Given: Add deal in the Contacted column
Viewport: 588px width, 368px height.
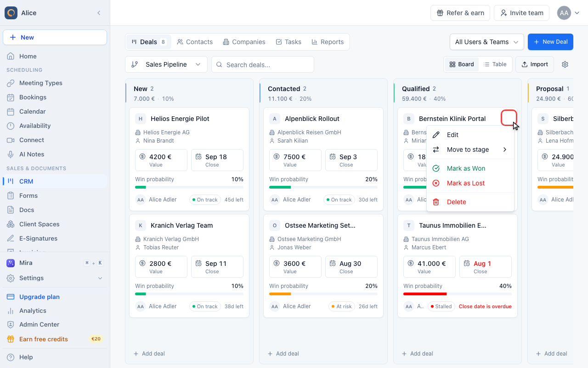Looking at the screenshot, I should tap(283, 354).
